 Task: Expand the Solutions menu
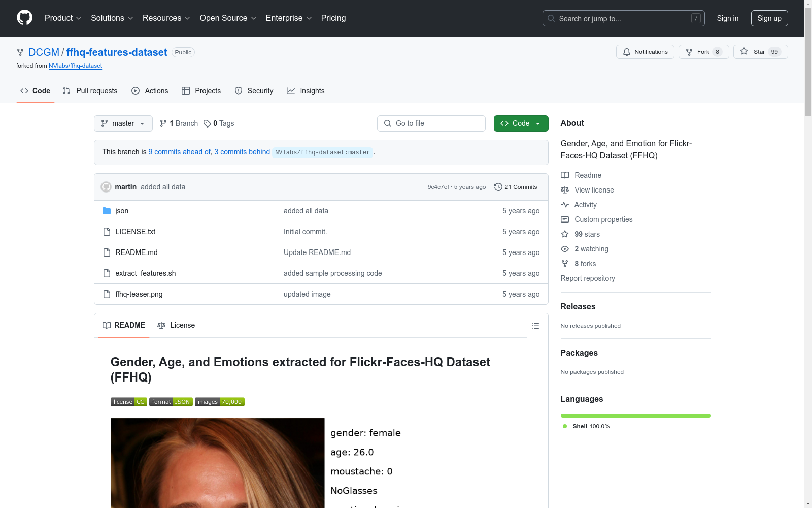pos(112,18)
